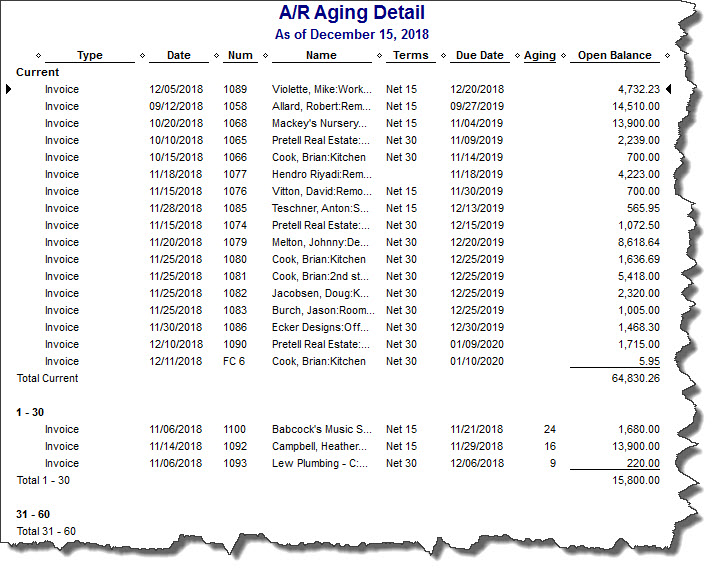The width and height of the screenshot is (721, 579).
Task: Select the Open Balance column header
Action: (615, 56)
